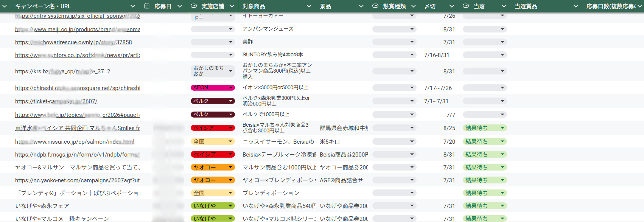This screenshot has height=222, width=644.
Task: Open いなげや chip in いなげや×森永フェア row
Action: point(213,206)
